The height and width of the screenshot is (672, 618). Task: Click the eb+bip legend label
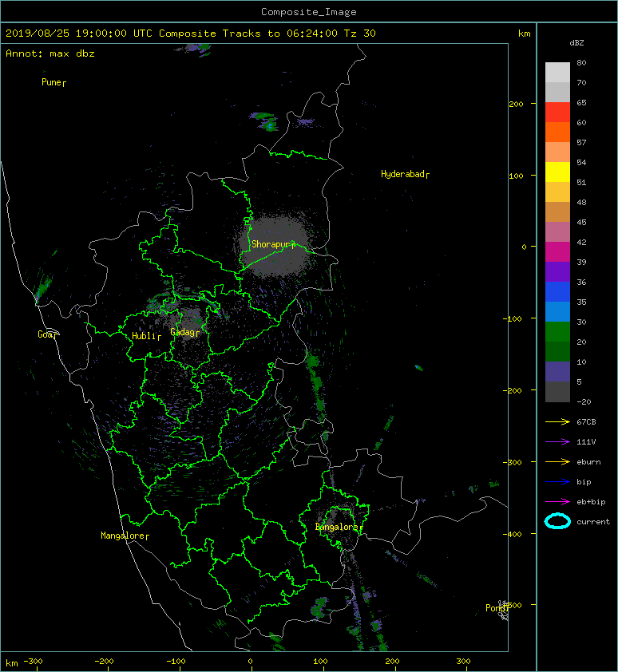[591, 502]
